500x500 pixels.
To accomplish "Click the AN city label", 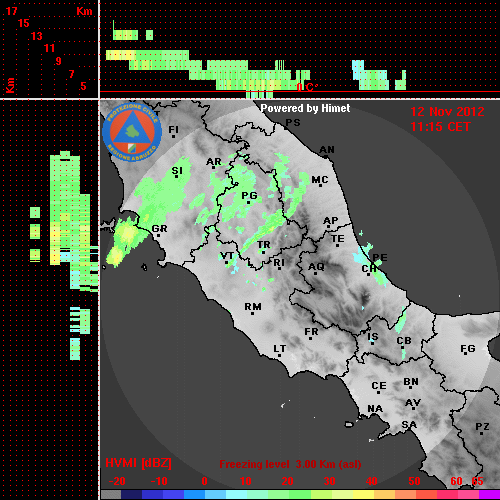I will (327, 150).
